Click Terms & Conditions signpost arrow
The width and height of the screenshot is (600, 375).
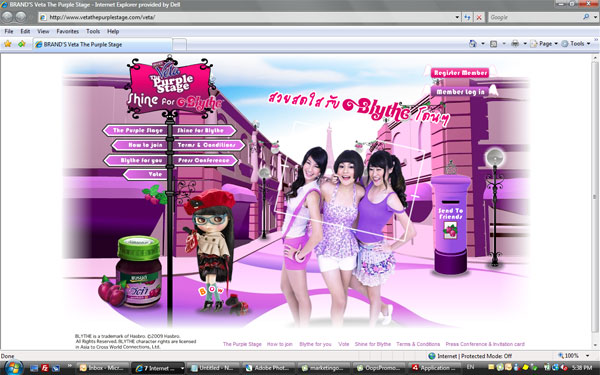pyautogui.click(x=208, y=145)
